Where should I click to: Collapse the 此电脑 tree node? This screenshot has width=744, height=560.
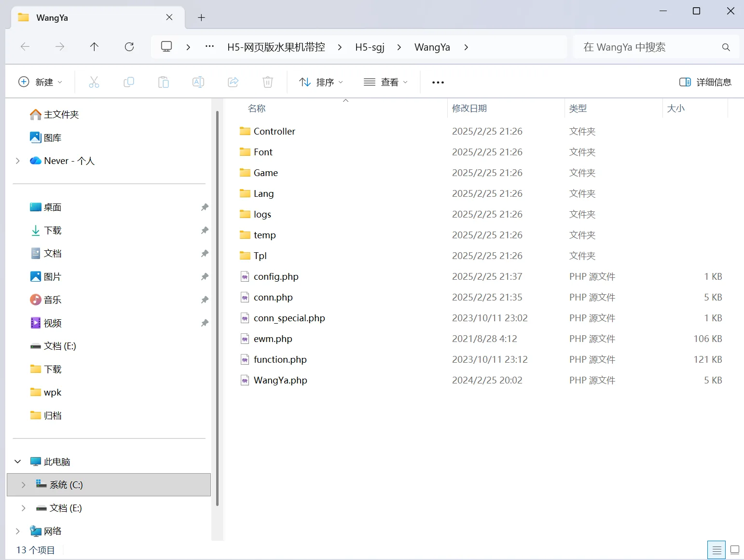pyautogui.click(x=18, y=462)
